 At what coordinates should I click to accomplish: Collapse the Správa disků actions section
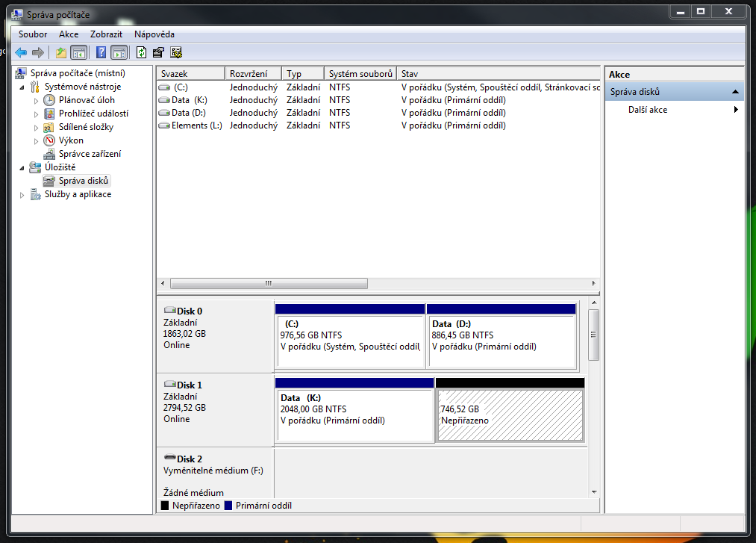[735, 92]
